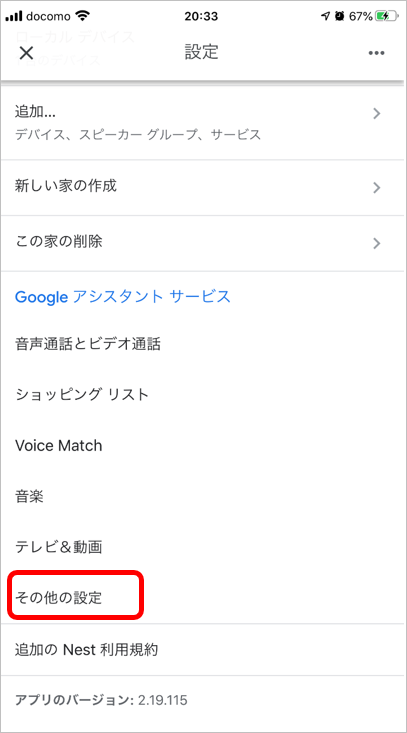Viewport: 407px width, 733px height.
Task: Open ショッピング リスト
Action: pyautogui.click(x=203, y=395)
